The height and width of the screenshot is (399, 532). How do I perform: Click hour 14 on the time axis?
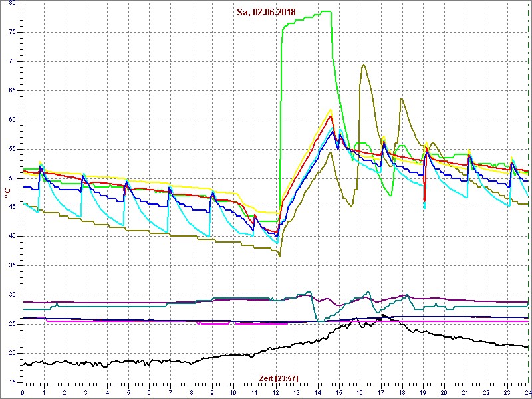pyautogui.click(x=318, y=392)
